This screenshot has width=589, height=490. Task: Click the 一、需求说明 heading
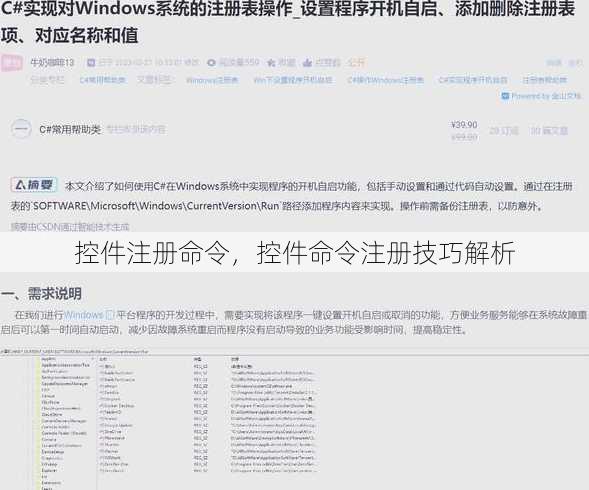pos(41,294)
